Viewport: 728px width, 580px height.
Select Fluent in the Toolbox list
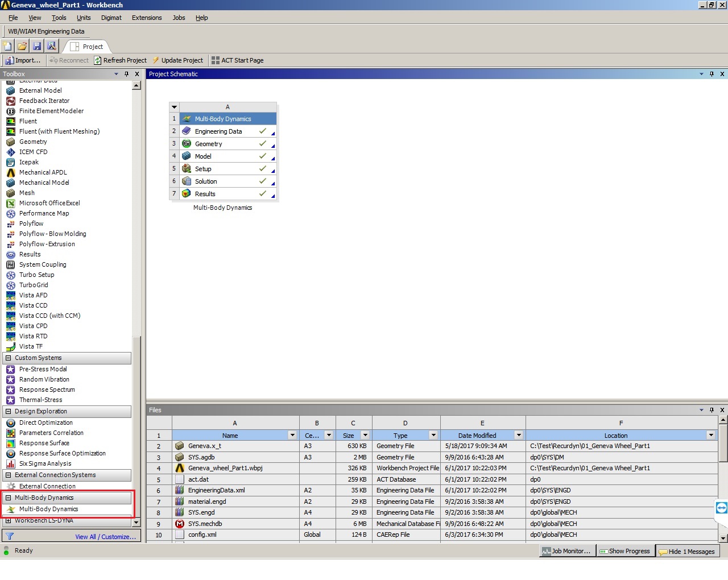[28, 121]
